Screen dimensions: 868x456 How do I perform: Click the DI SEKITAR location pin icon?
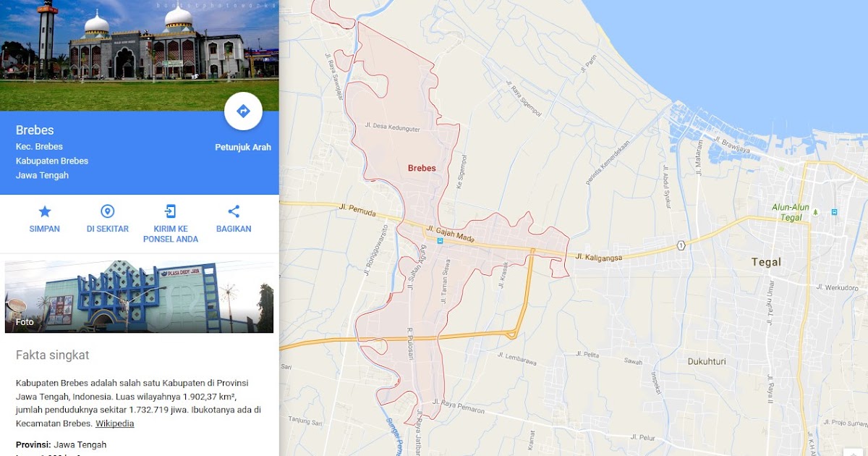(x=106, y=211)
